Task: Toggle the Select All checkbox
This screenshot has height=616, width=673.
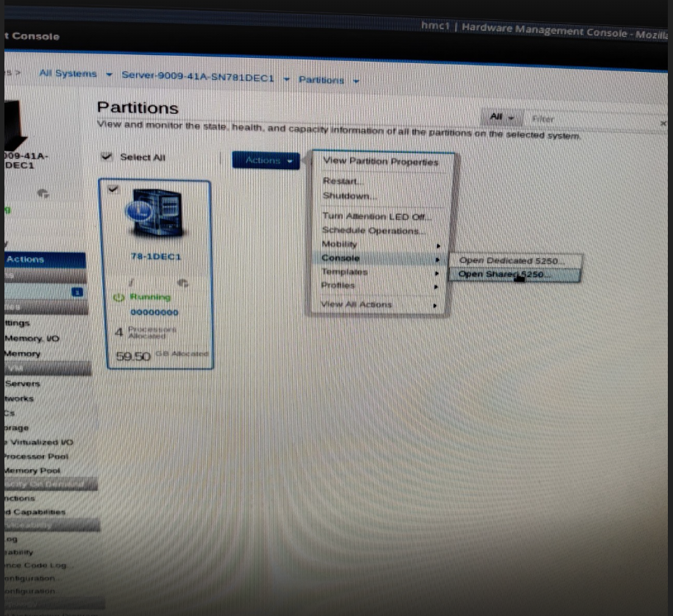Action: point(106,156)
